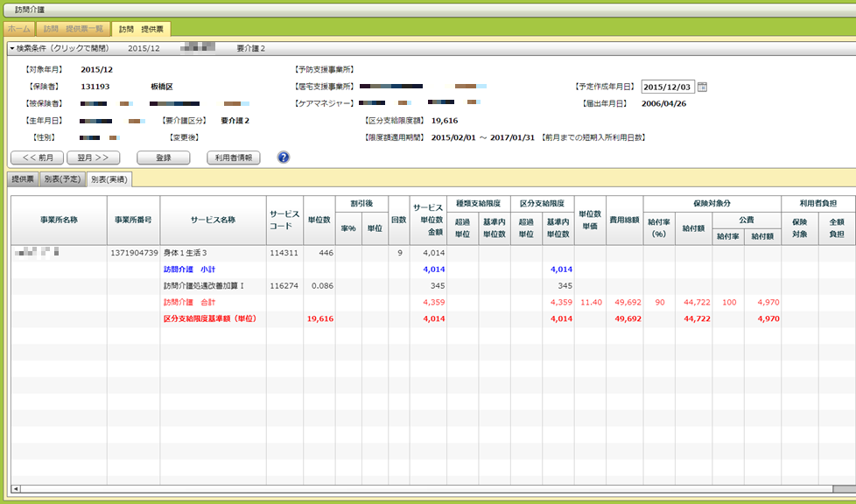Screen dimensions: 856x504
Task: Open the 別表(予定) sub-tab
Action: [63, 179]
